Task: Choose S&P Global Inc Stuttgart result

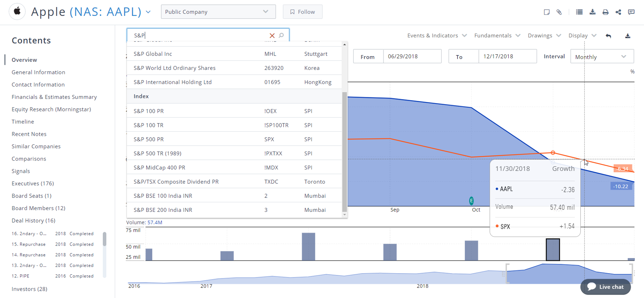Action: (234, 54)
